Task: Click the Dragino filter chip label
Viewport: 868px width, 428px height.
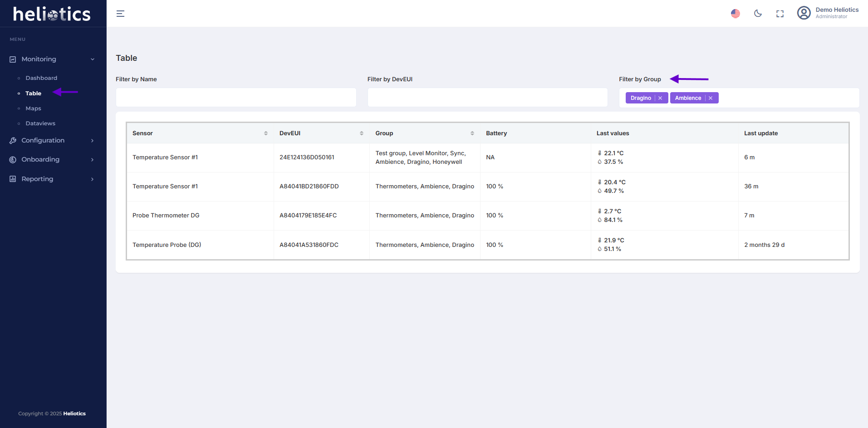Action: [x=641, y=98]
